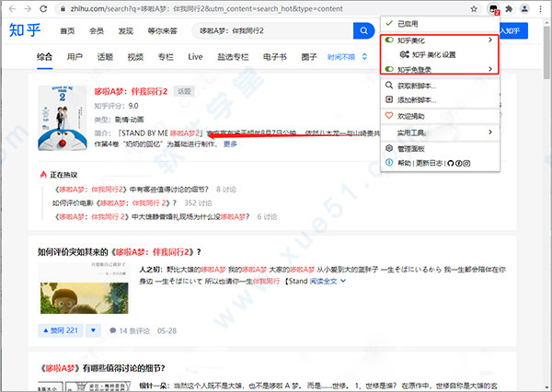Expand the 实用工具 submenu arrow
The image size is (552, 392).
490,132
